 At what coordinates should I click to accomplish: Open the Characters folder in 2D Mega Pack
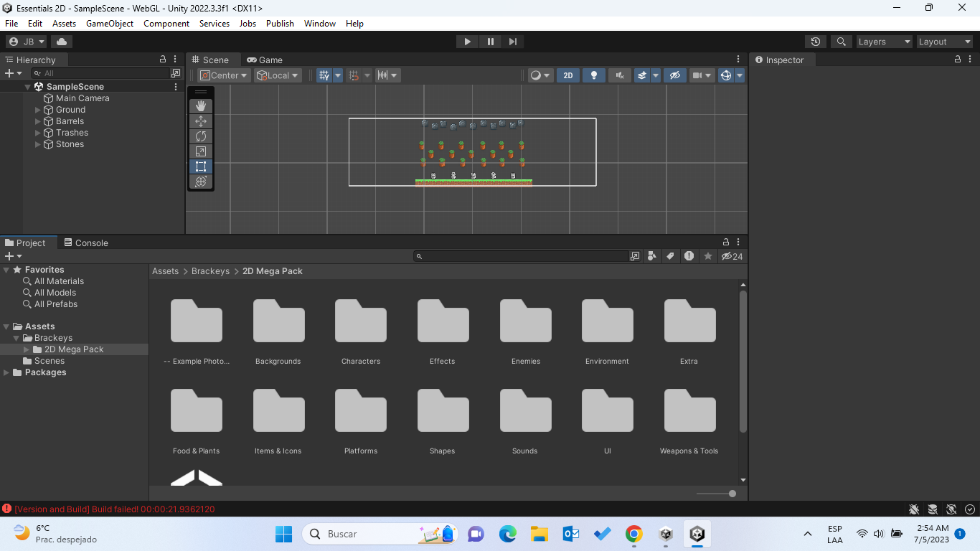pyautogui.click(x=360, y=321)
